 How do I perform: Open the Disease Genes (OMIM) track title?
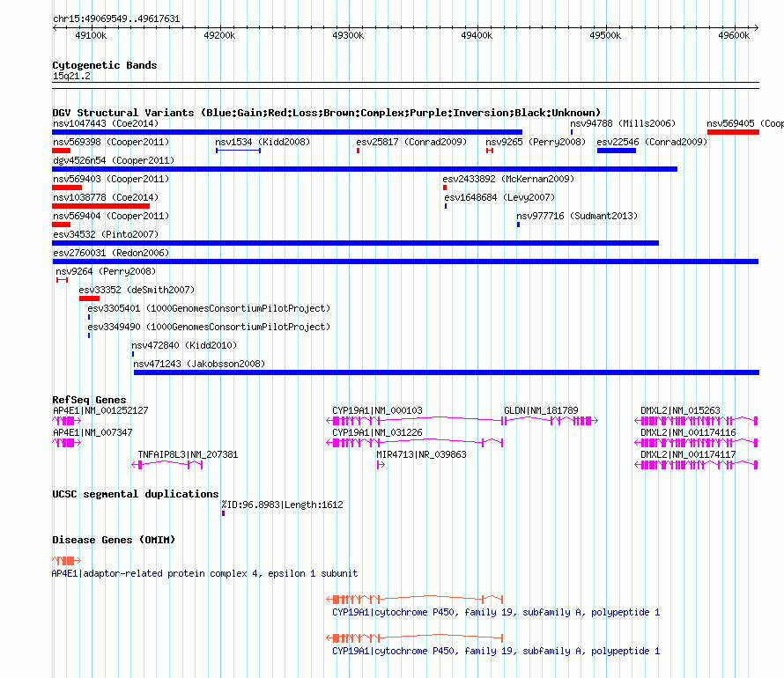(x=114, y=540)
